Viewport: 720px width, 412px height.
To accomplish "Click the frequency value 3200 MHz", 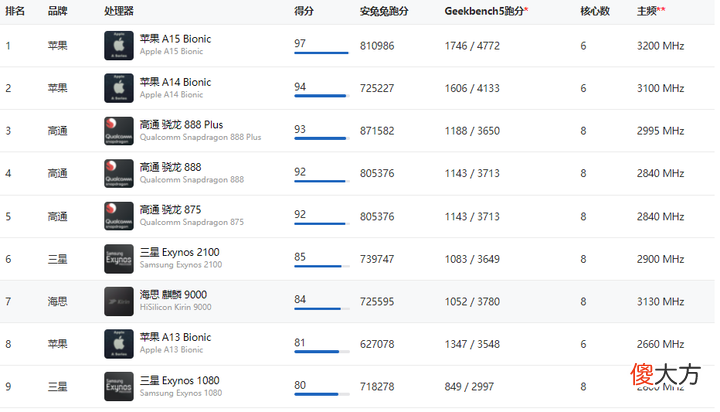I will [x=660, y=46].
